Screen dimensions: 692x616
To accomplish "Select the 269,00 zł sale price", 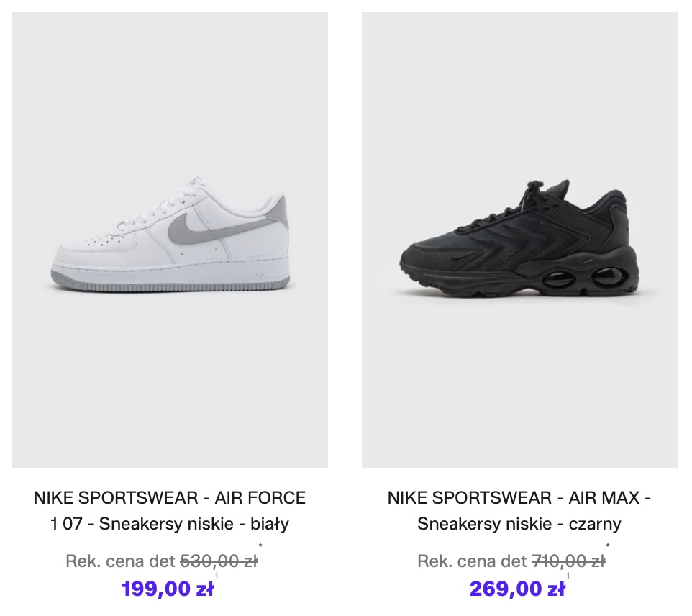I will tap(517, 589).
